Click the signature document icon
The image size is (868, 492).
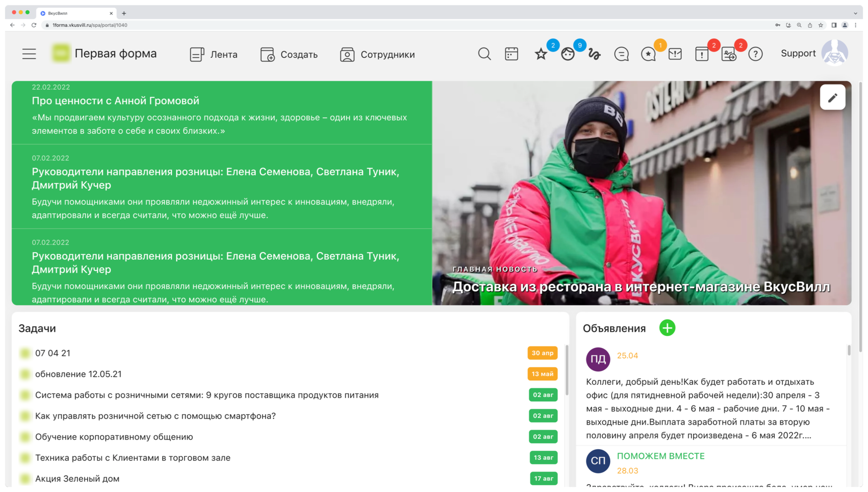coord(729,55)
